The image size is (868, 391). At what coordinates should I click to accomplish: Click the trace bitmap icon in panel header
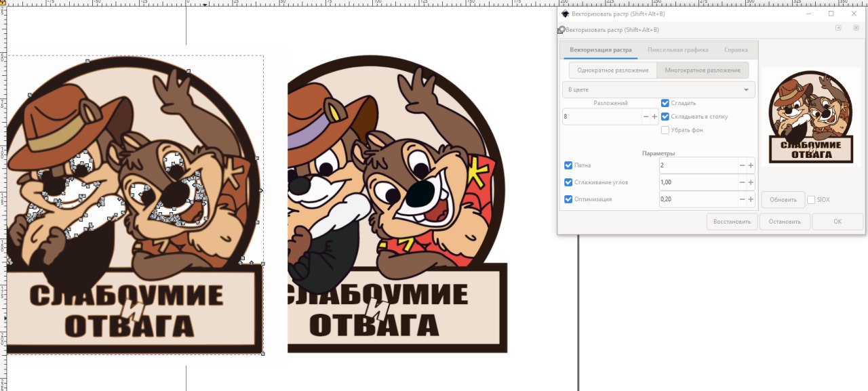(x=561, y=30)
